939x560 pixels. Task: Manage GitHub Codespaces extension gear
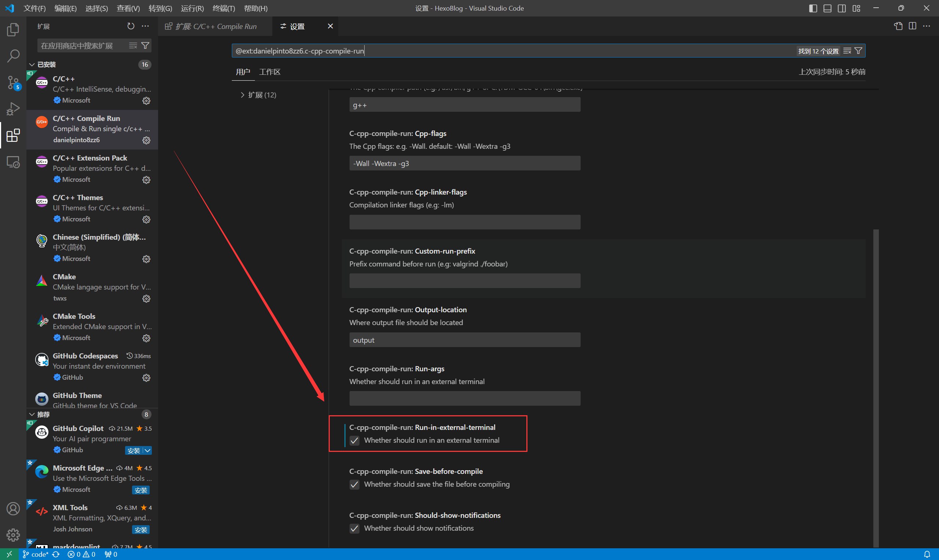pos(146,378)
